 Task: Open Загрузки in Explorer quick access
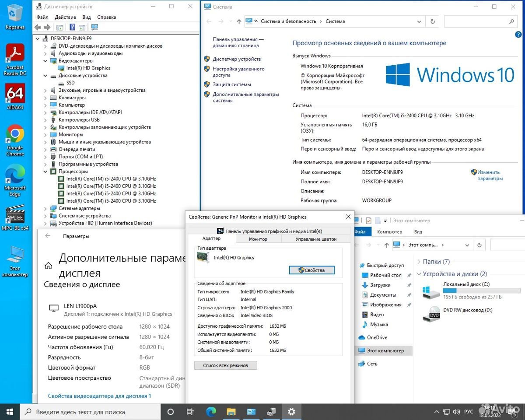[x=380, y=285]
